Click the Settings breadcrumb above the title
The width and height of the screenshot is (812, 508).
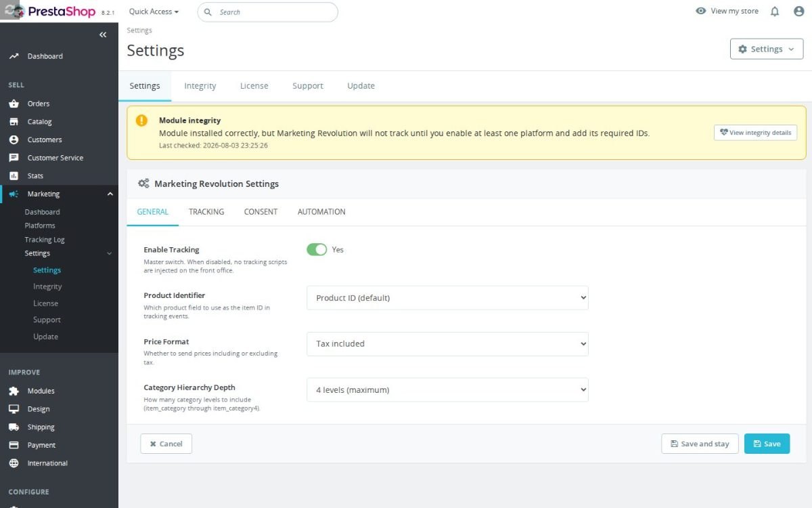point(139,30)
